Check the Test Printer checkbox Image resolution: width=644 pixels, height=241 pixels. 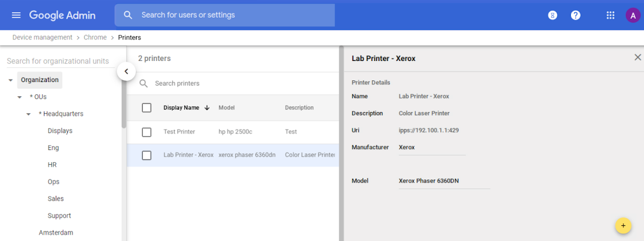coord(146,132)
